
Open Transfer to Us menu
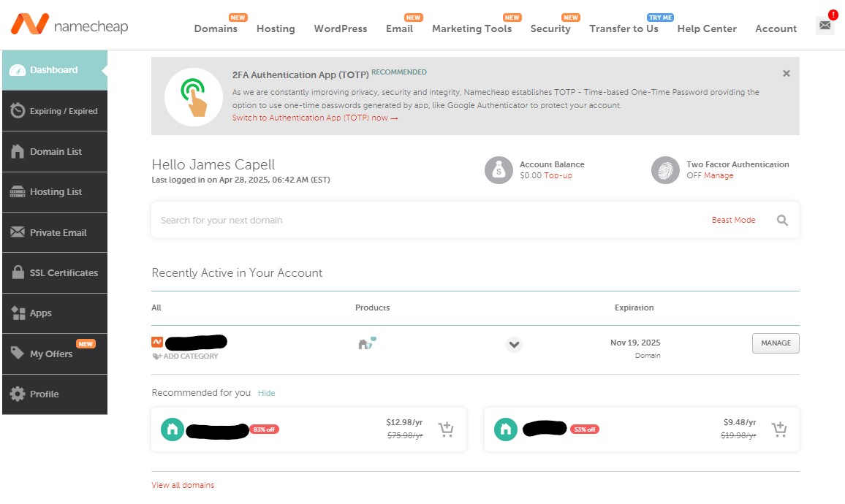624,28
